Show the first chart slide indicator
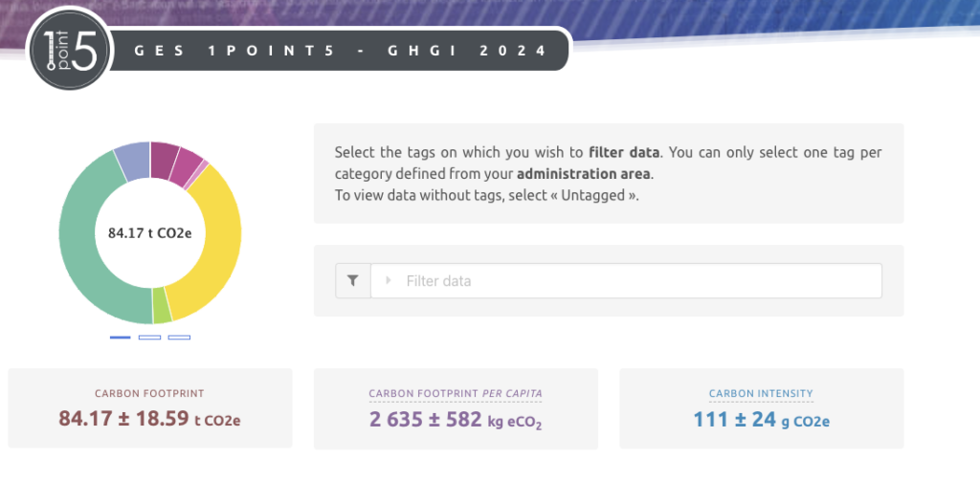Viewport: 980px width, 481px height. [120, 337]
